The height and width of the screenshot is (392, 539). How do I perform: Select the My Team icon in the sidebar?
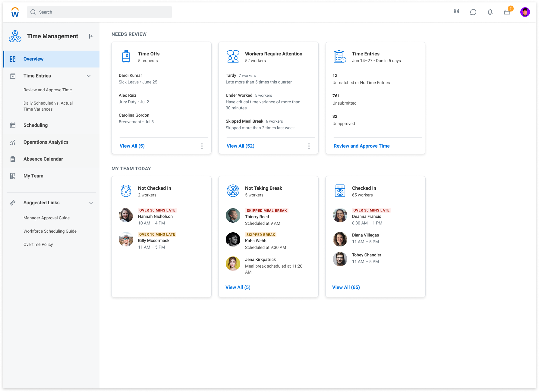[13, 176]
